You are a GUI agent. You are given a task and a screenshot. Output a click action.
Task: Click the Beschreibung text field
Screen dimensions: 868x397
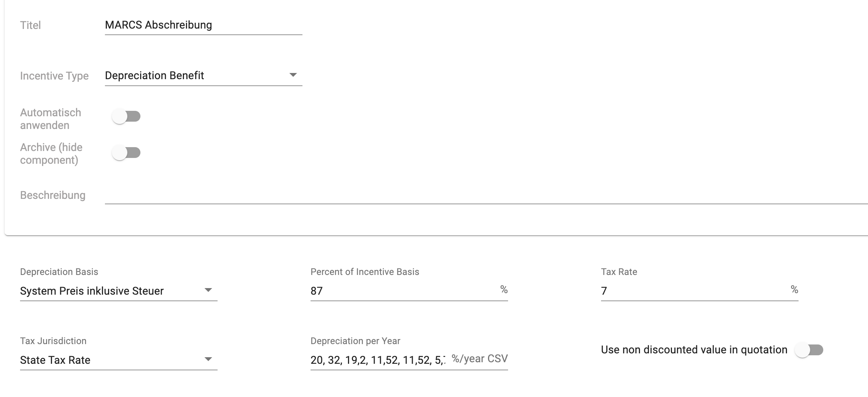coord(486,195)
